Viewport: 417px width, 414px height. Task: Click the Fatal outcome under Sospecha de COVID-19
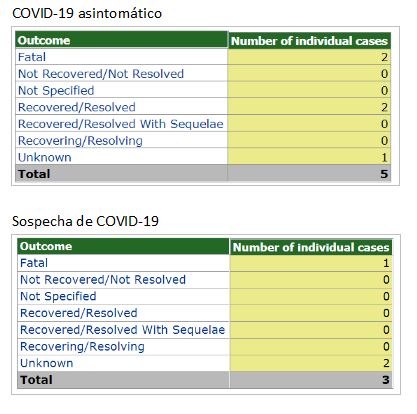34,263
